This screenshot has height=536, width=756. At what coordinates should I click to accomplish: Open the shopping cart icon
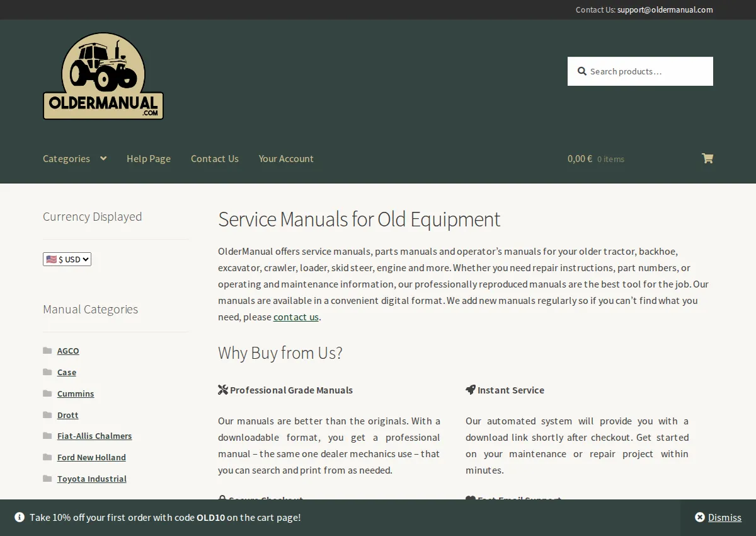tap(707, 158)
